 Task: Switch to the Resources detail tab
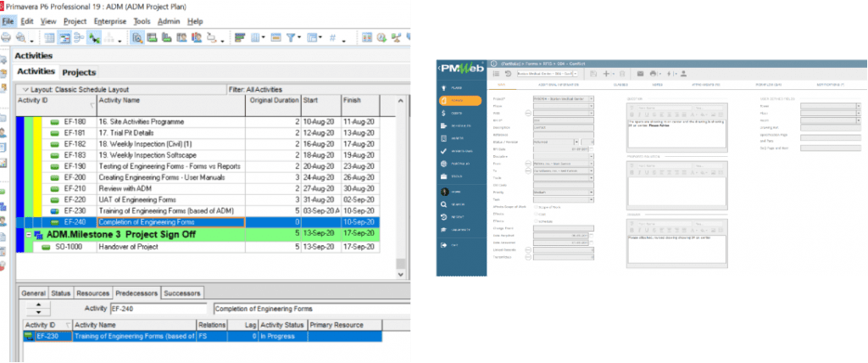(x=92, y=293)
